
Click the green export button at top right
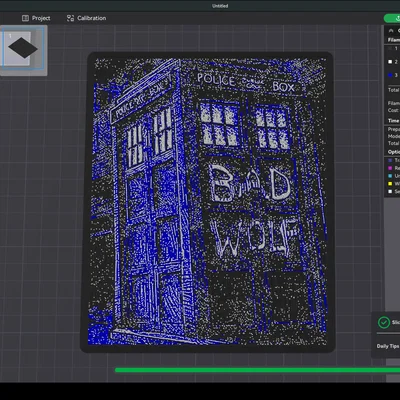pos(393,18)
